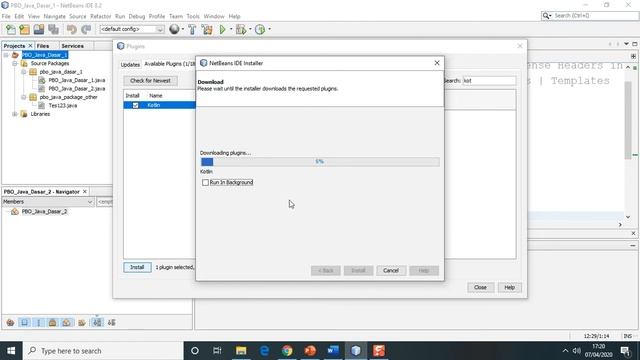The image size is (640, 360).
Task: Click the Show Inherited Members navigator icon
Action: (x=10, y=322)
